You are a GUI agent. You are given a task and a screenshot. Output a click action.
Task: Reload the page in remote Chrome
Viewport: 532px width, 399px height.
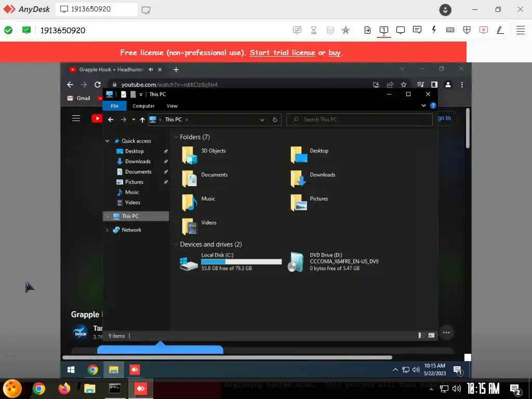98,85
